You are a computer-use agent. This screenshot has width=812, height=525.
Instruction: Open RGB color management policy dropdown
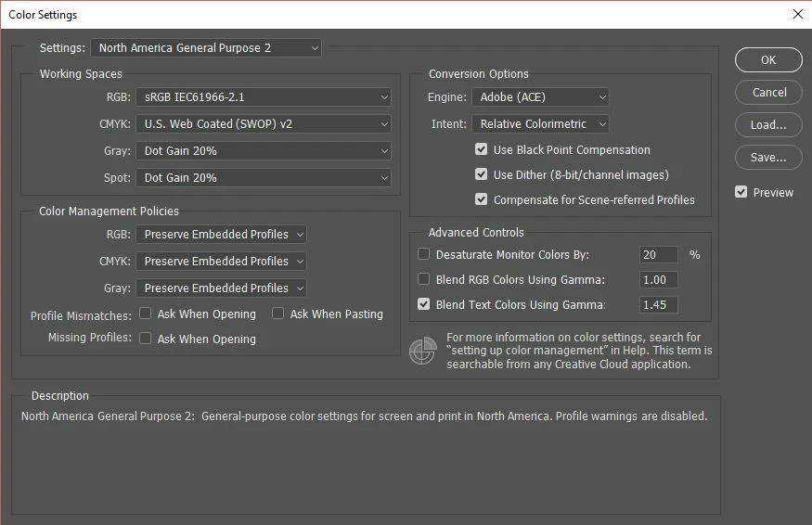coord(221,234)
